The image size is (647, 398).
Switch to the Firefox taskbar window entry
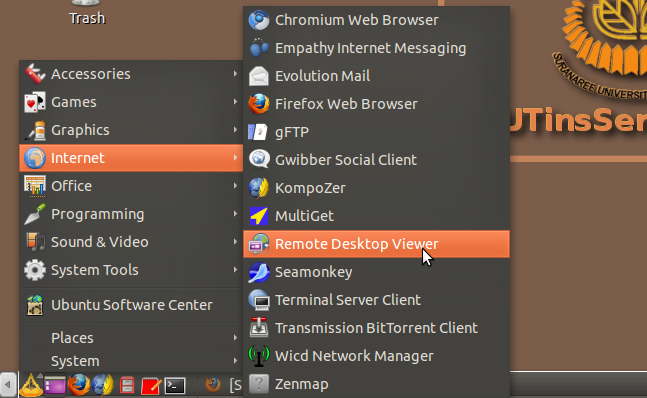[224, 385]
